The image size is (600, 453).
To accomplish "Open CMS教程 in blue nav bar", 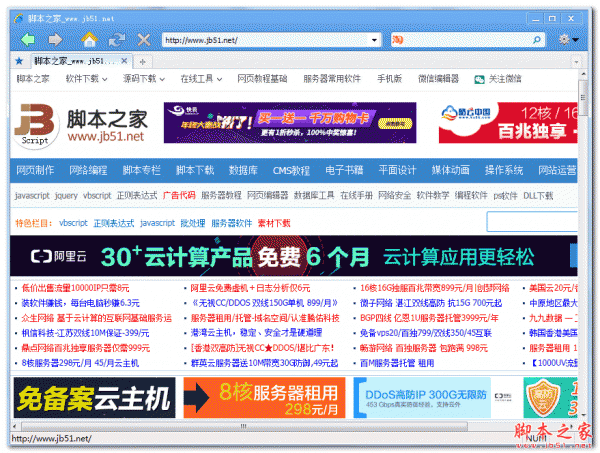I will (291, 170).
